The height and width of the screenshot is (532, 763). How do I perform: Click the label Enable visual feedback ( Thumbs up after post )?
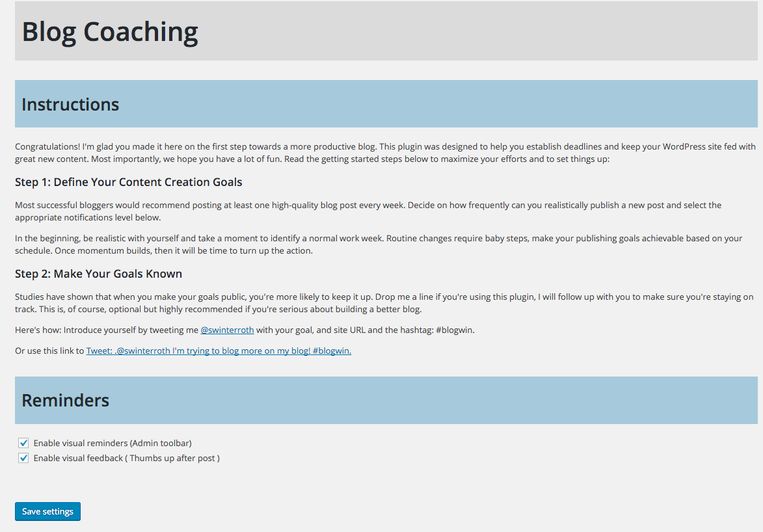click(127, 458)
